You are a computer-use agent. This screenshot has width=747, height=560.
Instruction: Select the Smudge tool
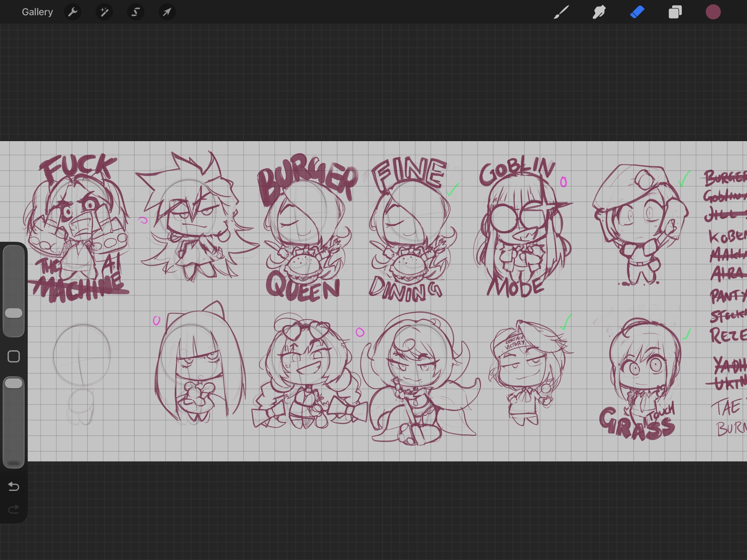pyautogui.click(x=599, y=12)
